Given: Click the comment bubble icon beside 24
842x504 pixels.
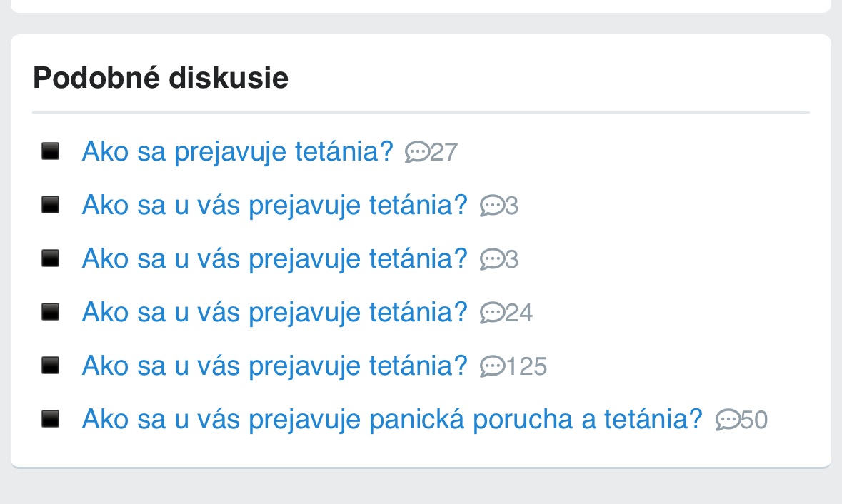Looking at the screenshot, I should [x=492, y=313].
